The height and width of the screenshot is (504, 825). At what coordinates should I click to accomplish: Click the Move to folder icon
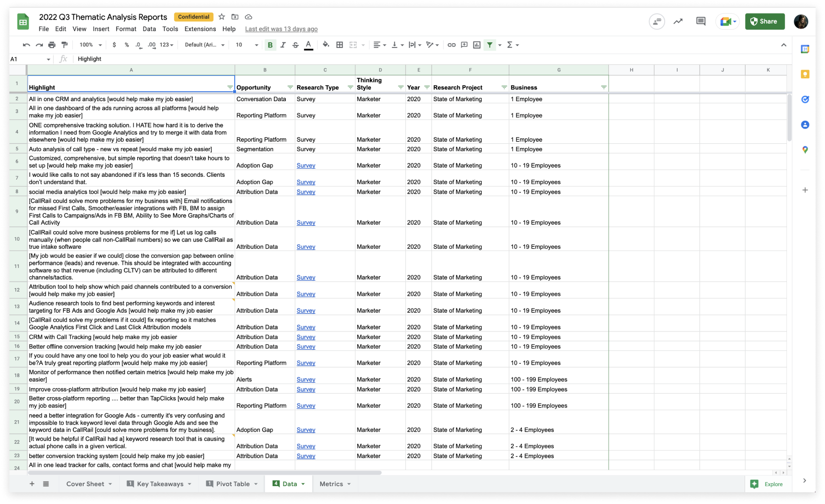[235, 17]
